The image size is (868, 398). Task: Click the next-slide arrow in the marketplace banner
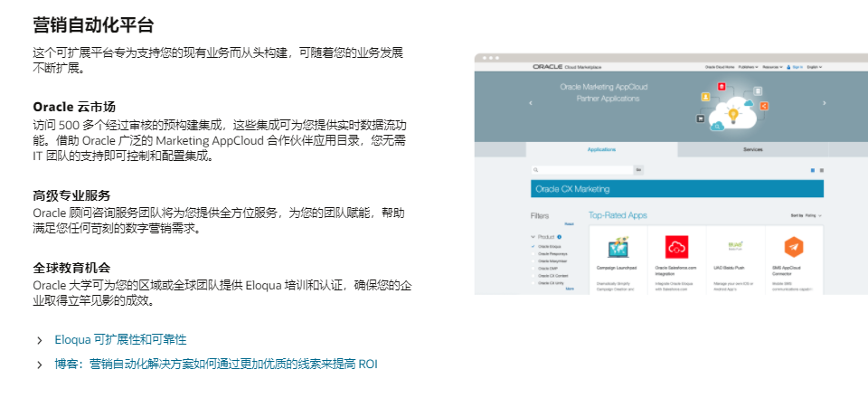tap(824, 103)
